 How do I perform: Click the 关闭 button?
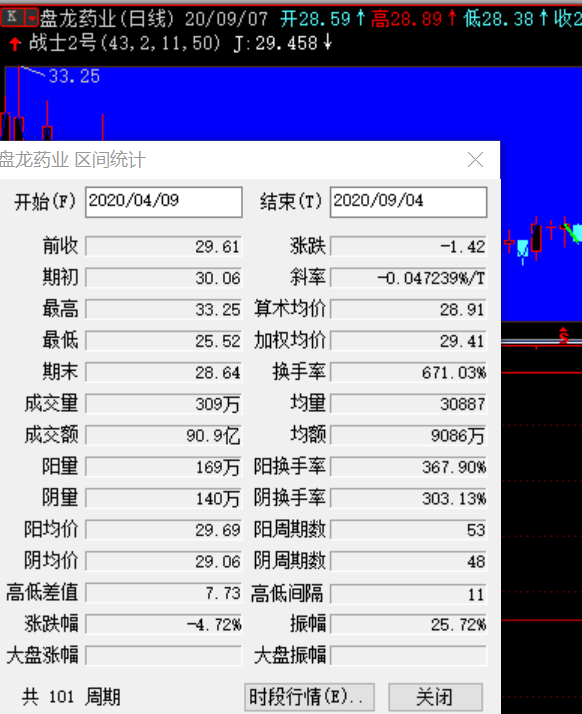pyautogui.click(x=435, y=697)
